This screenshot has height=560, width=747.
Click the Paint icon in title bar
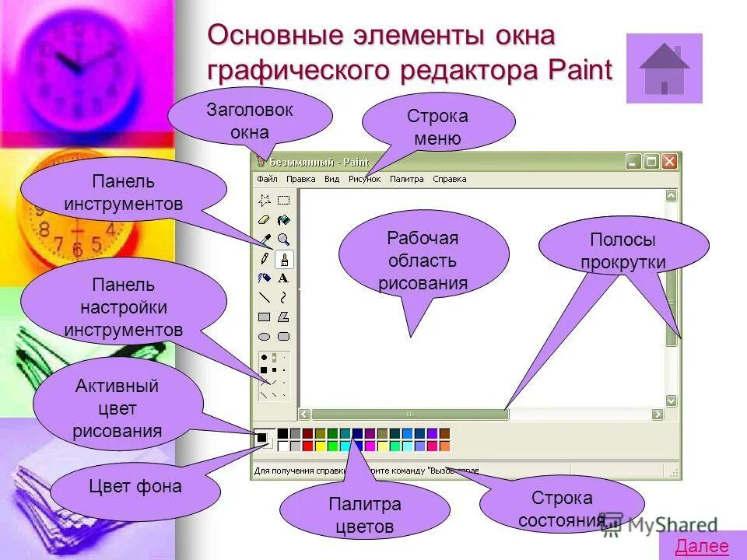260,162
